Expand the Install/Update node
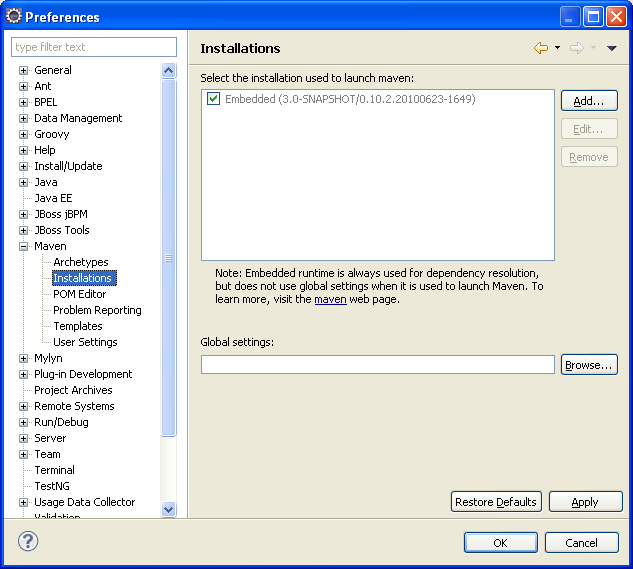633x569 pixels. click(23, 166)
